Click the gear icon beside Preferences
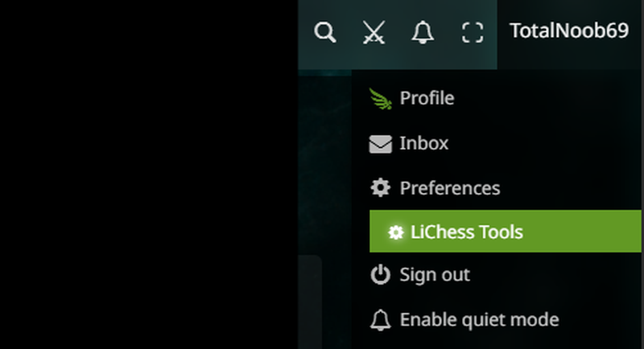 click(380, 188)
